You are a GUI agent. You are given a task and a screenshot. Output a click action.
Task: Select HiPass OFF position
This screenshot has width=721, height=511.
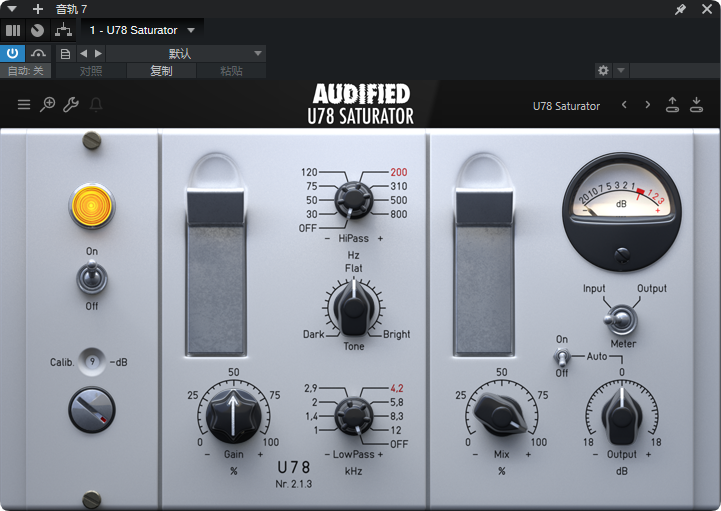click(308, 229)
